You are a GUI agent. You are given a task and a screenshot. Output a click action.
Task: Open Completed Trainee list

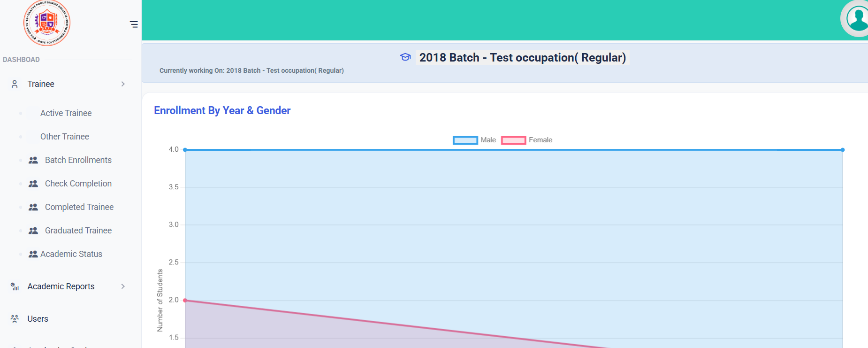pos(79,207)
